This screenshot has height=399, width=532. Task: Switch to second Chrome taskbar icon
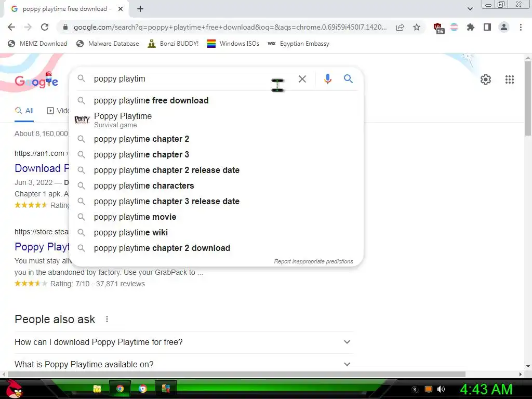143,389
